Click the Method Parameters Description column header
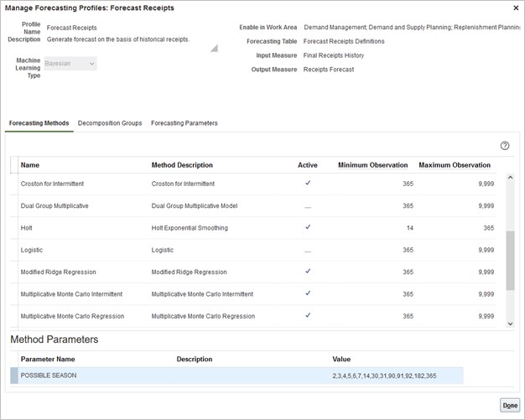The height and width of the screenshot is (420, 525). pyautogui.click(x=195, y=359)
